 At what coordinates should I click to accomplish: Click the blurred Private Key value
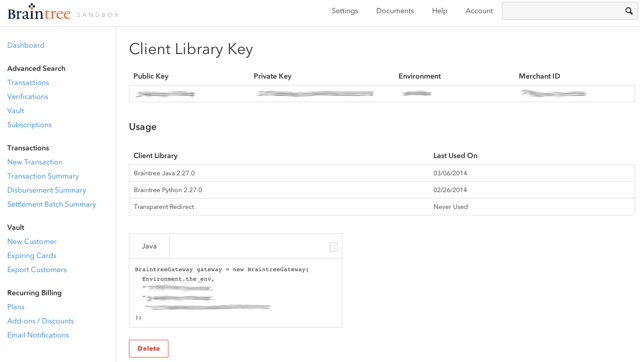315,94
